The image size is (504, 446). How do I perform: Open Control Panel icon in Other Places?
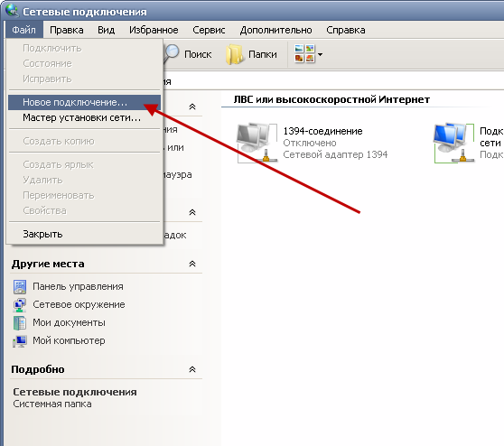pos(20,286)
